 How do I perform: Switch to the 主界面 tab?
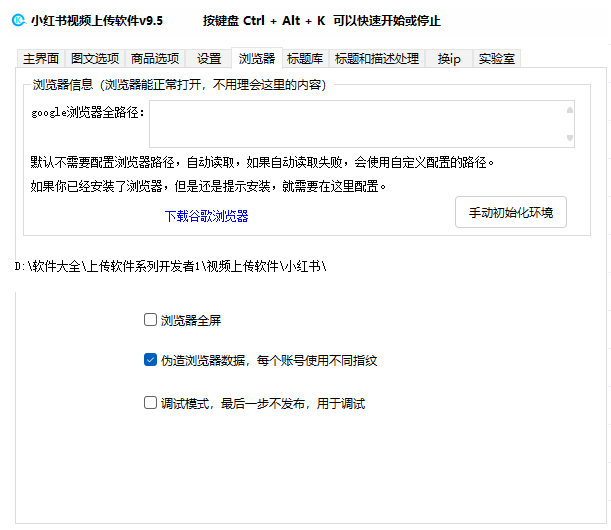[41, 58]
